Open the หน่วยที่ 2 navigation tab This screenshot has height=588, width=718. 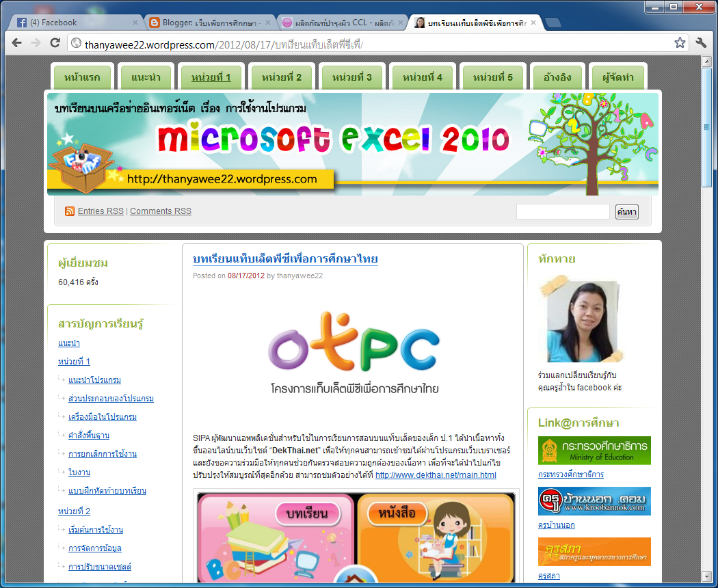(282, 77)
